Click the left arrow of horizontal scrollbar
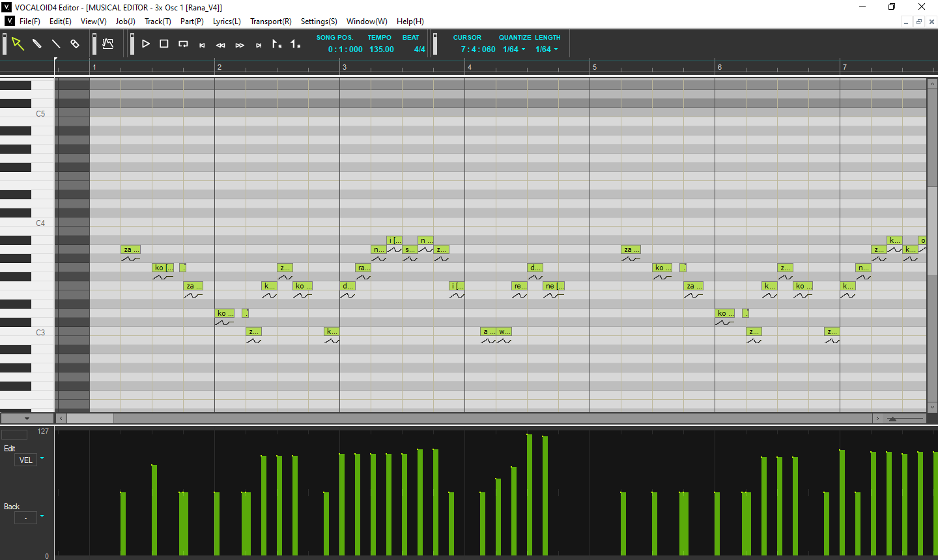Viewport: 938px width, 560px height. point(61,419)
